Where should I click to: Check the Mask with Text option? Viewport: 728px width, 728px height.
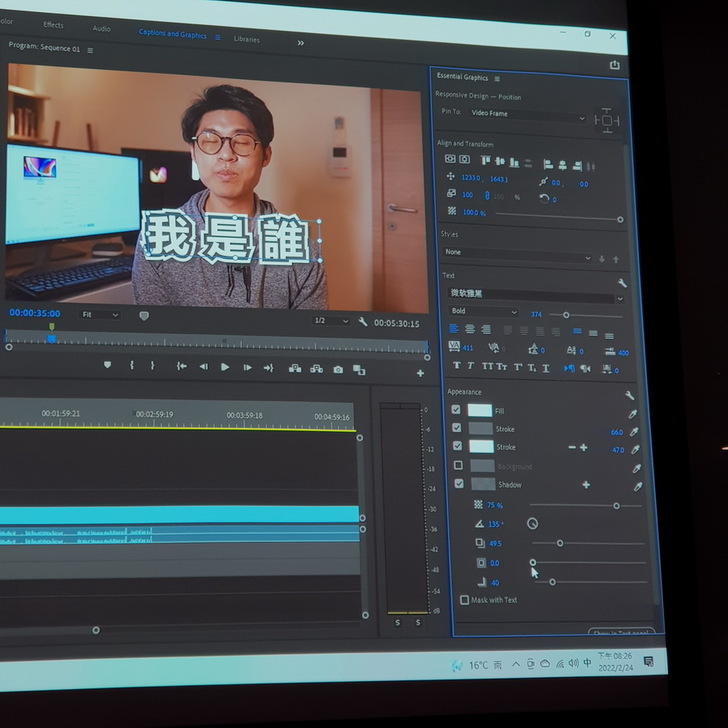coord(464,600)
